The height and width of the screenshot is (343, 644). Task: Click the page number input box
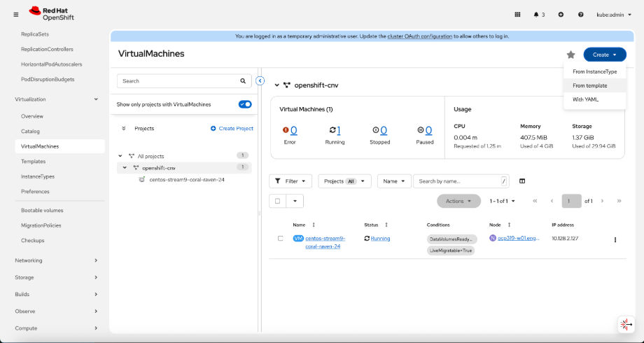pyautogui.click(x=571, y=201)
